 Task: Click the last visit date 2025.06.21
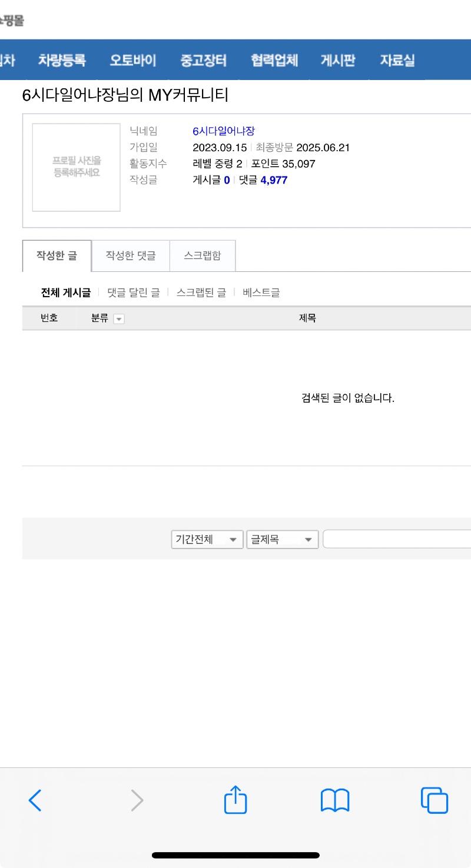[x=323, y=148]
